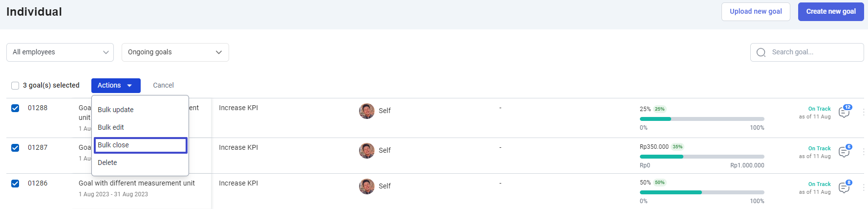Click the Cancel selection link

point(163,85)
